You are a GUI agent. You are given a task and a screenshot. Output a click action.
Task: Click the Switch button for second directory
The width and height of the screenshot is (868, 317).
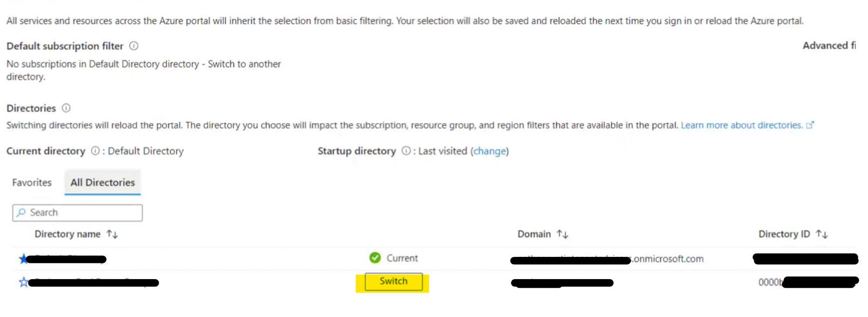click(x=394, y=281)
